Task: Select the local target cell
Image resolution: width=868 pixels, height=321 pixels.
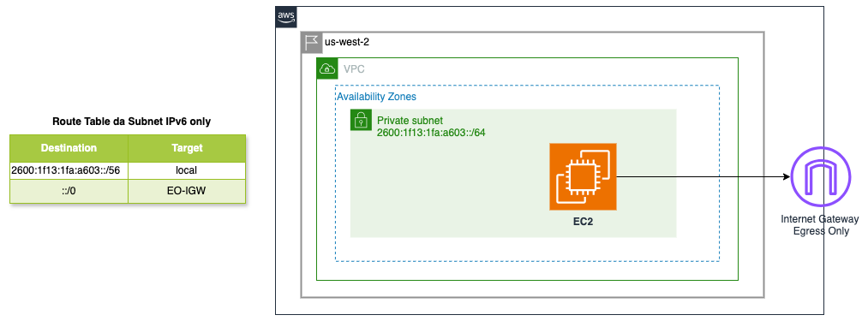Action: [187, 170]
